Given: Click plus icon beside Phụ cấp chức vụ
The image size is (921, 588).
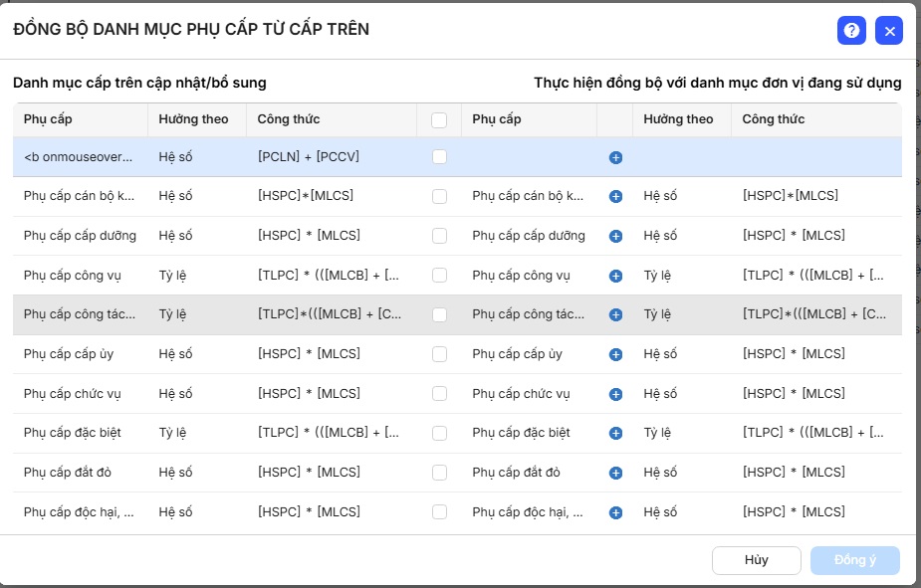Looking at the screenshot, I should pos(615,394).
